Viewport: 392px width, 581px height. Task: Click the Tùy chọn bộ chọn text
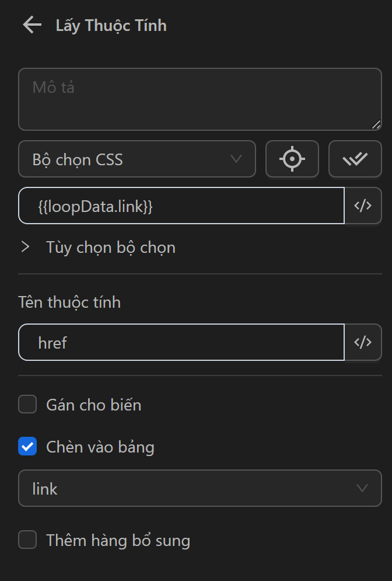111,248
